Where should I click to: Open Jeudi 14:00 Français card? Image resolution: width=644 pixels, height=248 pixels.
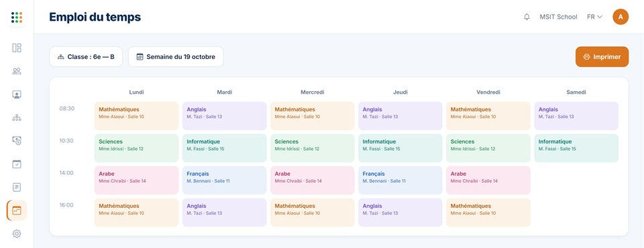pos(400,180)
